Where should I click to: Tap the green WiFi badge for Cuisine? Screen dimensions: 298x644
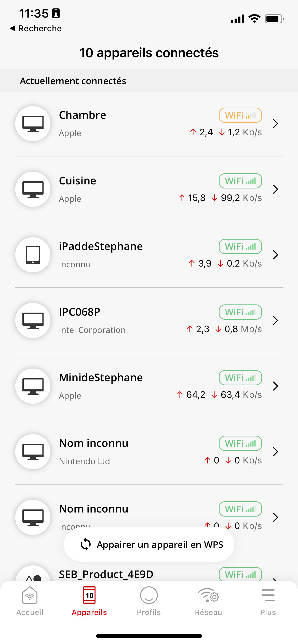pyautogui.click(x=240, y=181)
